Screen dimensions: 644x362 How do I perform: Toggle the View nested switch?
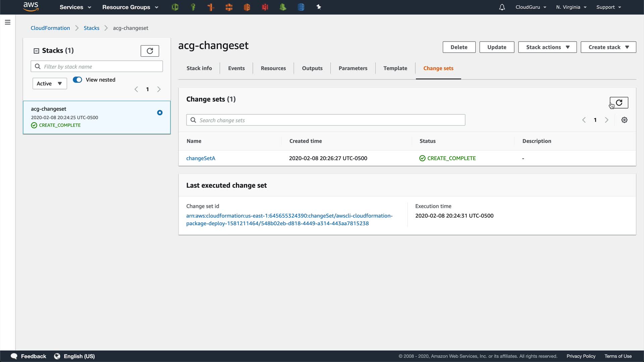[77, 80]
